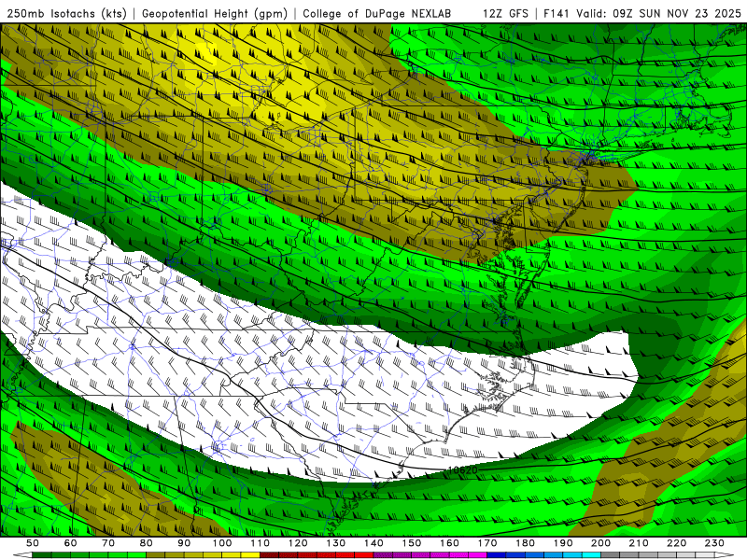Click the '90' legend value
747x560 pixels.
coord(184,543)
